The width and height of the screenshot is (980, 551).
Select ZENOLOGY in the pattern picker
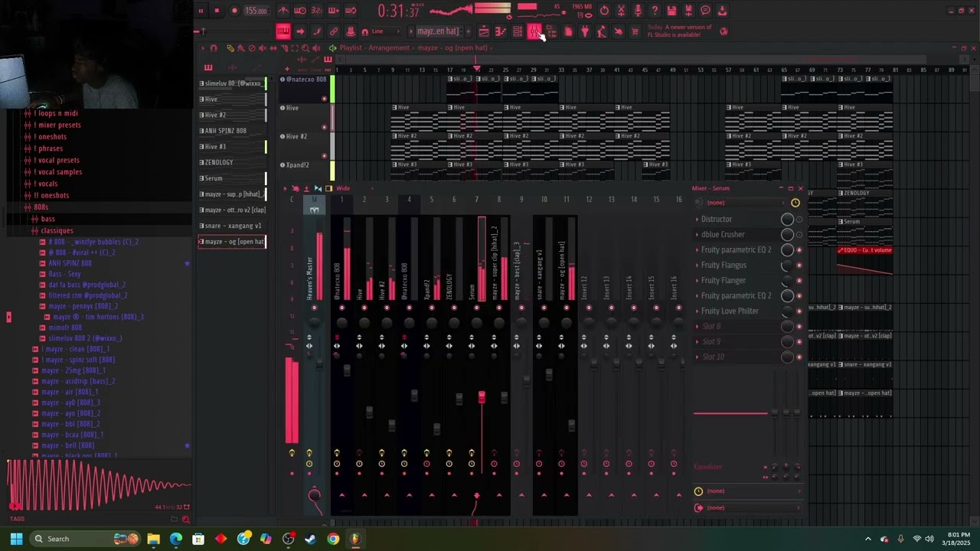(232, 162)
